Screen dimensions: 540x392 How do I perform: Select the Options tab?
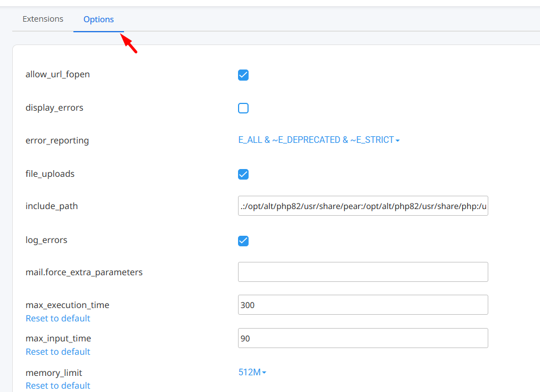click(x=98, y=19)
